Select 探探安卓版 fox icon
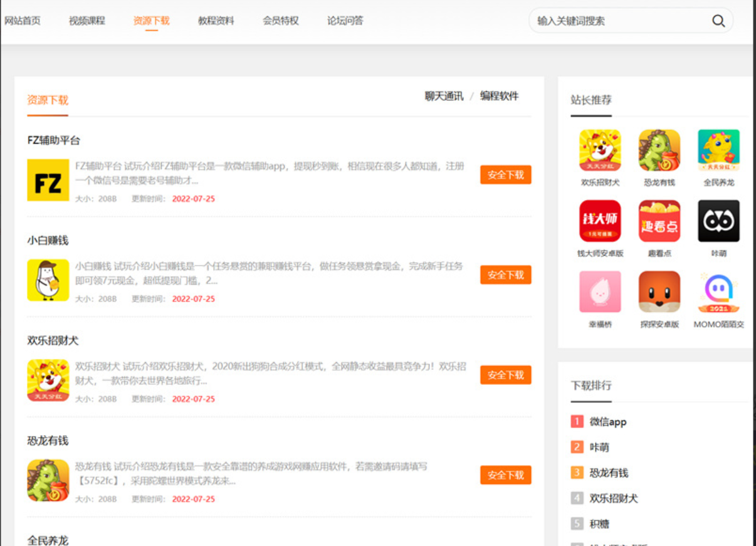756x546 pixels. coord(659,292)
